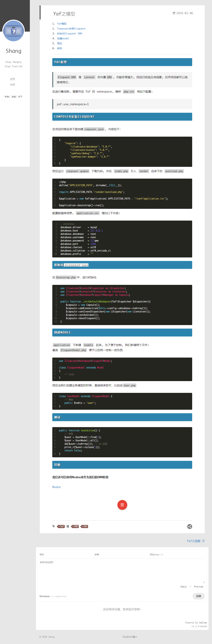The height and width of the screenshot is (644, 212).
Task: Open the PHP category tag
Action: pos(75,527)
